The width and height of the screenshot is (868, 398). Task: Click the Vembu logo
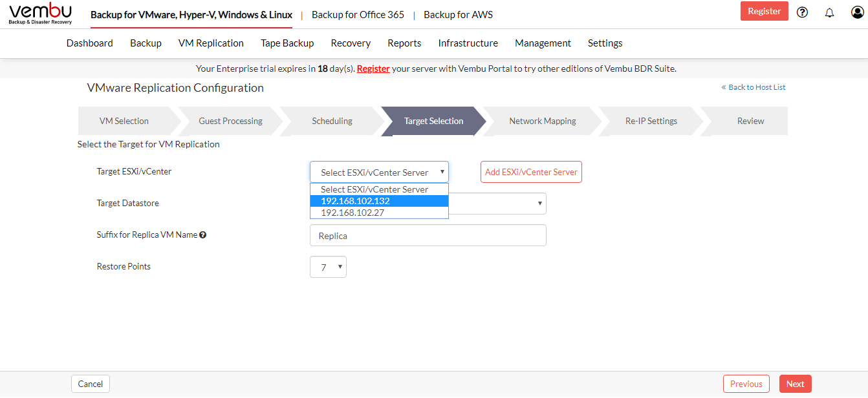[40, 14]
